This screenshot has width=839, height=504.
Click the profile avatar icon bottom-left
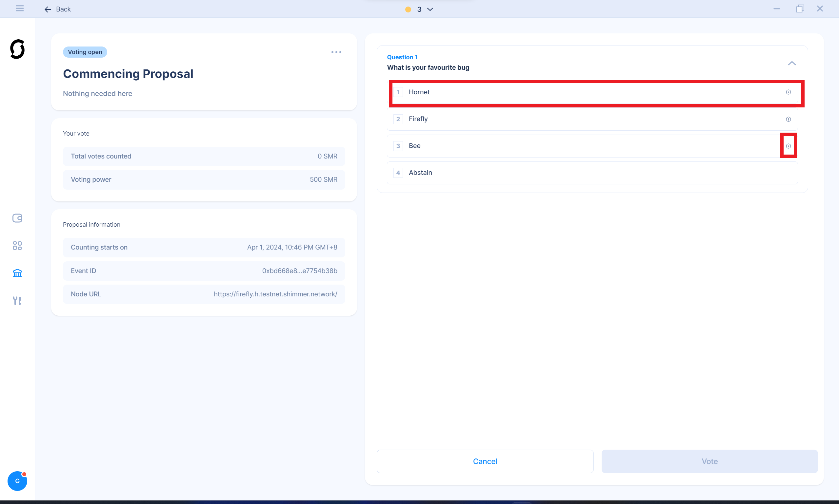pyautogui.click(x=17, y=481)
